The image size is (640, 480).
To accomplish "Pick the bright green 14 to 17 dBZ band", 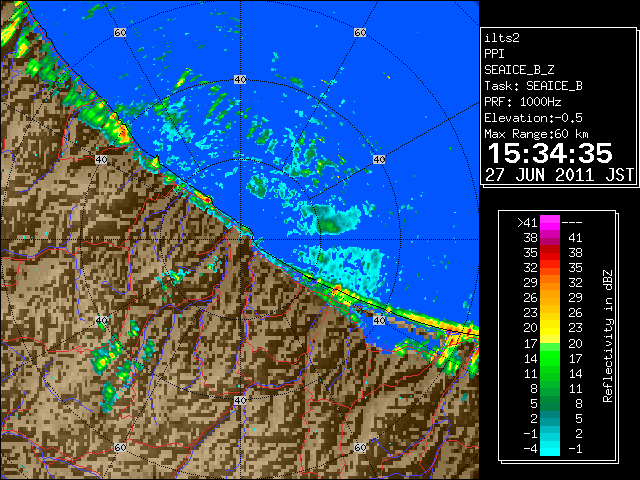I will (x=550, y=358).
